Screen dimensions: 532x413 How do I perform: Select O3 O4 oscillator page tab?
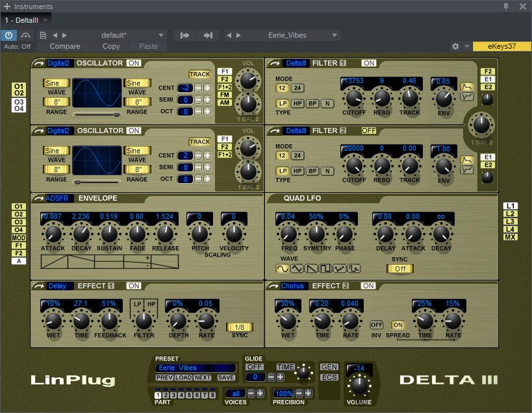click(x=19, y=105)
